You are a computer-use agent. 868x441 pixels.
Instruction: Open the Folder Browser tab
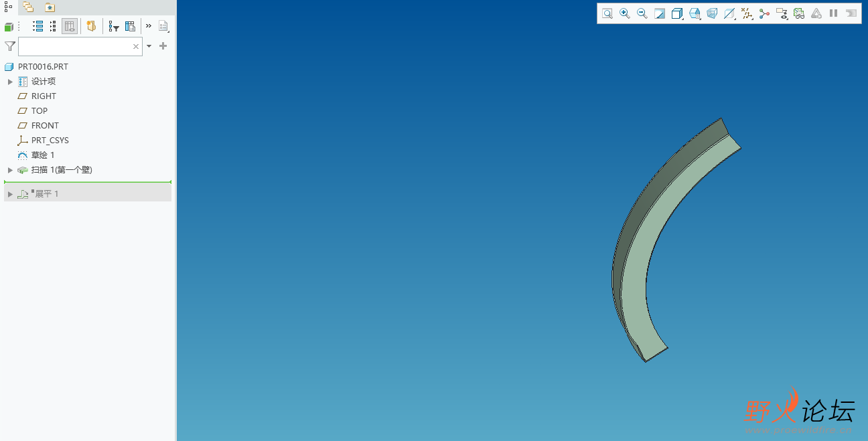[x=28, y=7]
